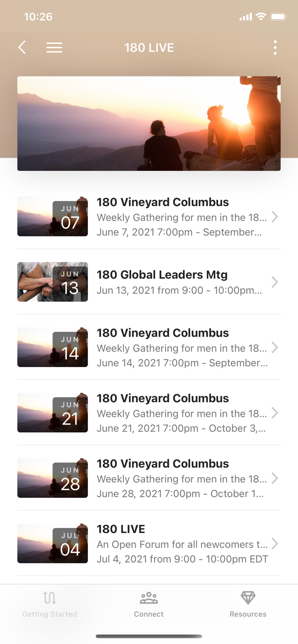This screenshot has width=298, height=644.
Task: Tap the JUL 04 event thumbnail
Action: point(52,544)
